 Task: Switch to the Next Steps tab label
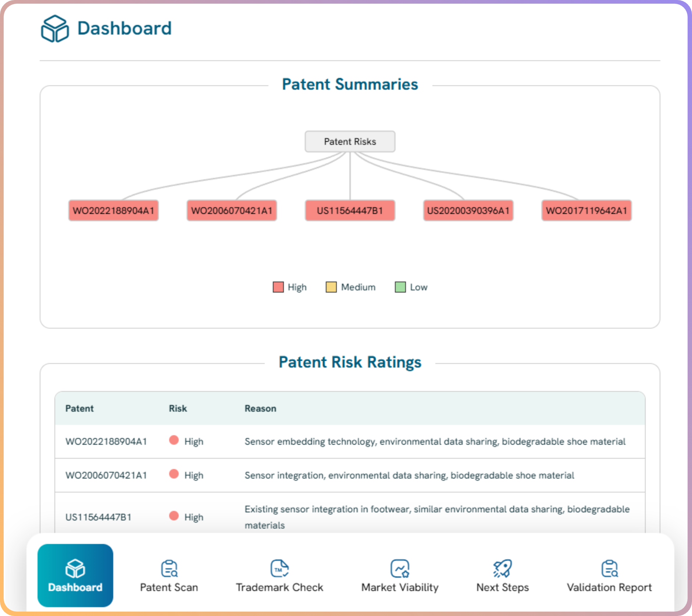click(x=502, y=587)
